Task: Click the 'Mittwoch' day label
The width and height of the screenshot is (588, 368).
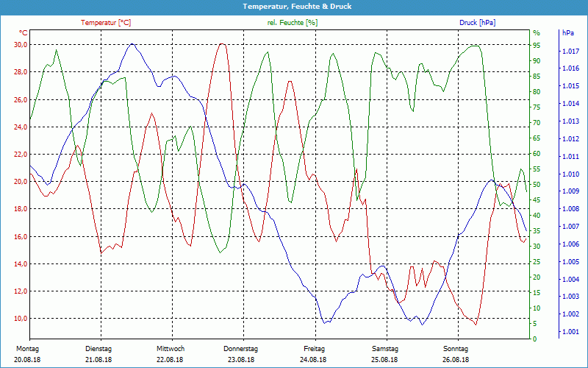Action: [171, 349]
